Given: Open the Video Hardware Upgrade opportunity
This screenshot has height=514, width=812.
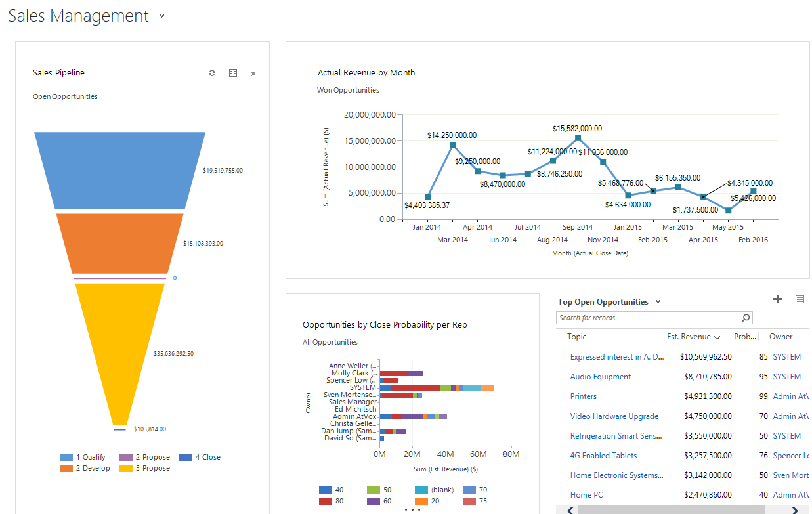Looking at the screenshot, I should (x=614, y=416).
